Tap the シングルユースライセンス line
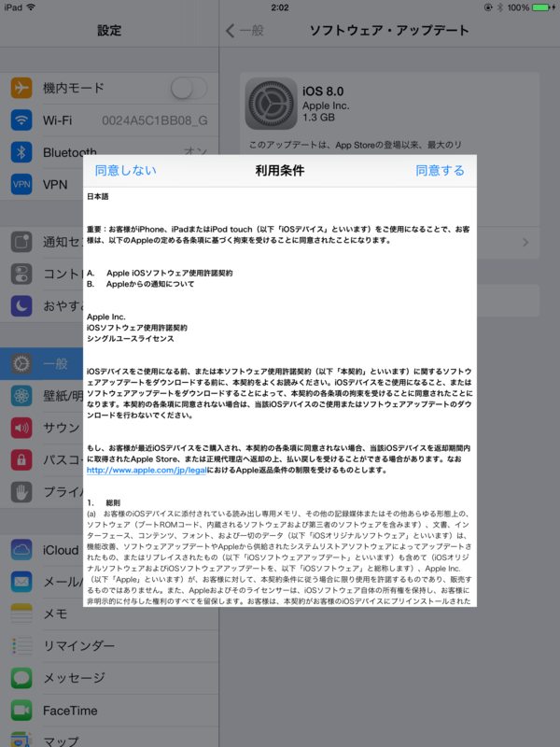 coord(131,339)
